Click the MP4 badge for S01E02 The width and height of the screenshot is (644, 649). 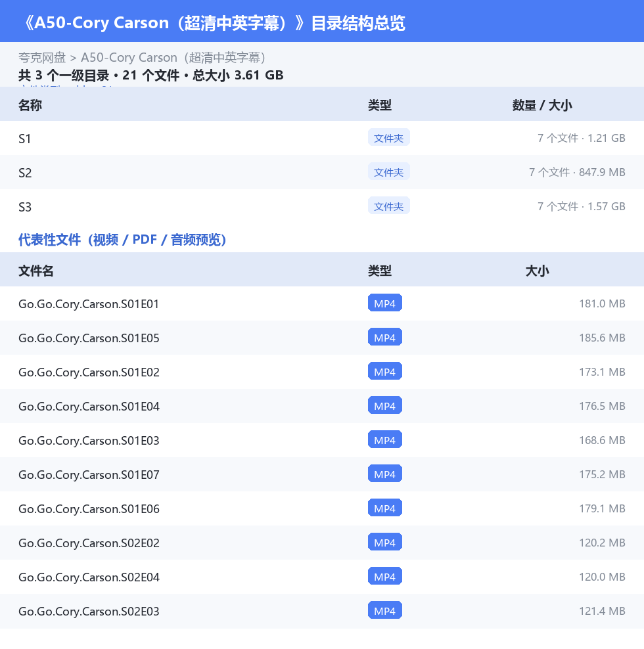click(384, 371)
